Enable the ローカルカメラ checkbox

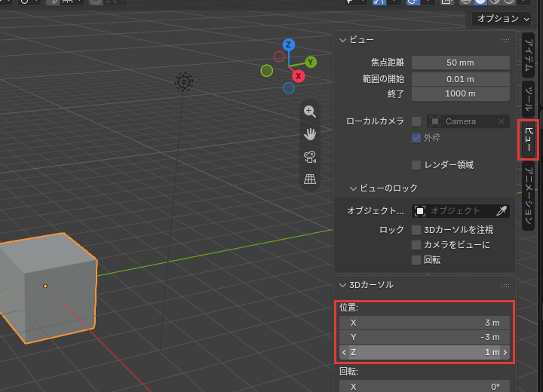click(x=416, y=121)
